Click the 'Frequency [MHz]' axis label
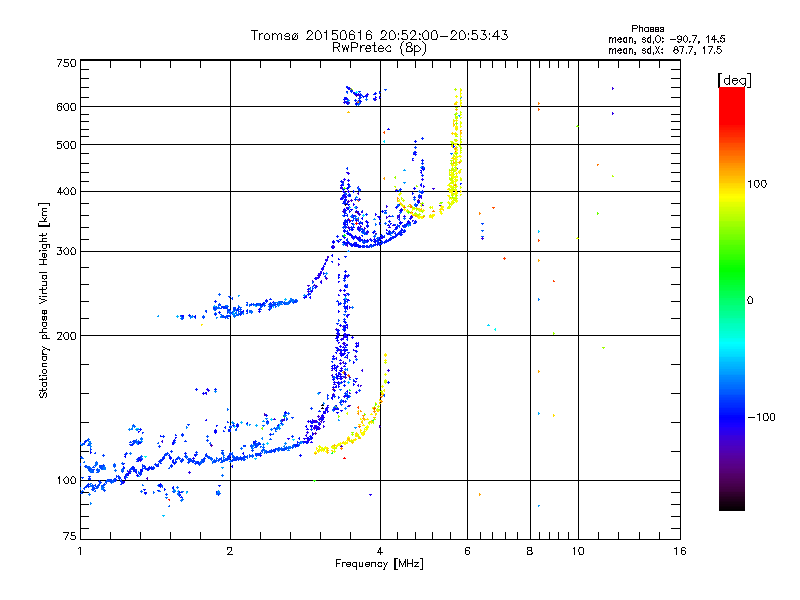The height and width of the screenshot is (600, 800). (x=379, y=564)
